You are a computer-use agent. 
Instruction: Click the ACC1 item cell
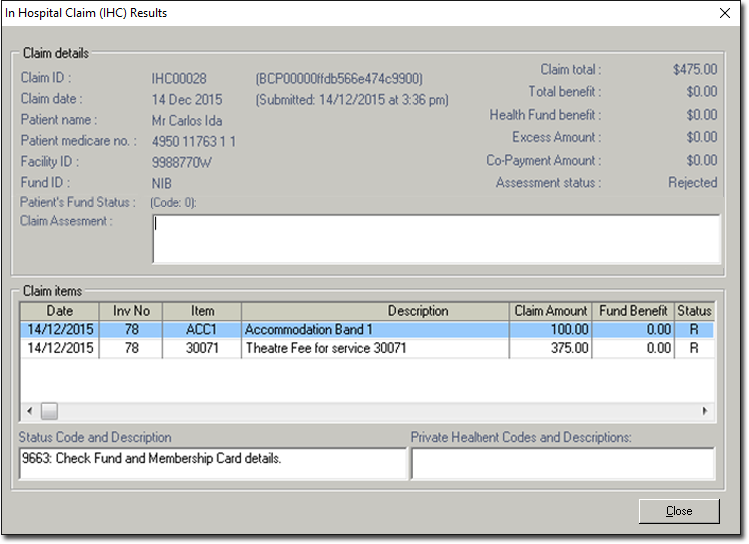click(x=201, y=329)
